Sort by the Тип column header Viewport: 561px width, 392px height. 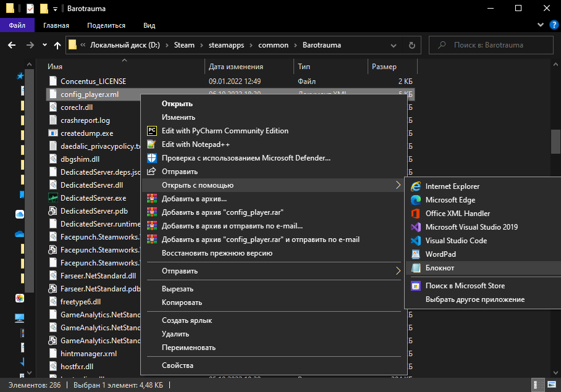[331, 67]
